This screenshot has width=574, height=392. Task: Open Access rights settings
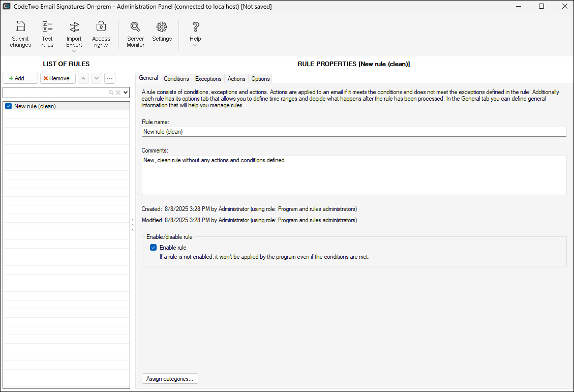(x=101, y=34)
